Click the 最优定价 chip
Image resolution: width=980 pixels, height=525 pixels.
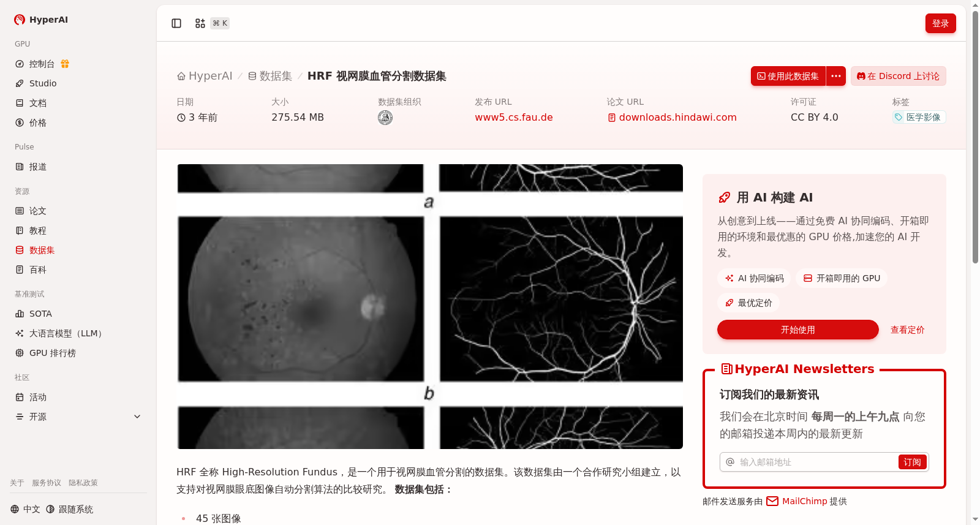tap(748, 303)
